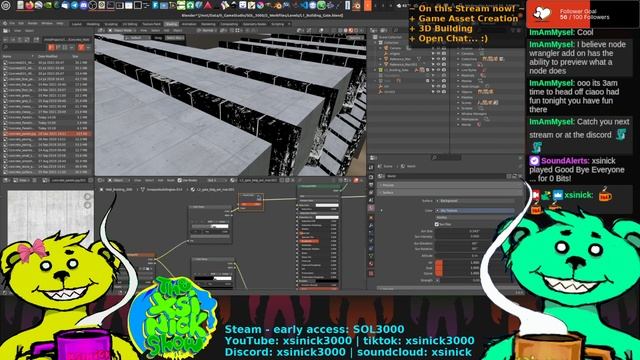Collapse the Surface panel in World properties

(449, 193)
